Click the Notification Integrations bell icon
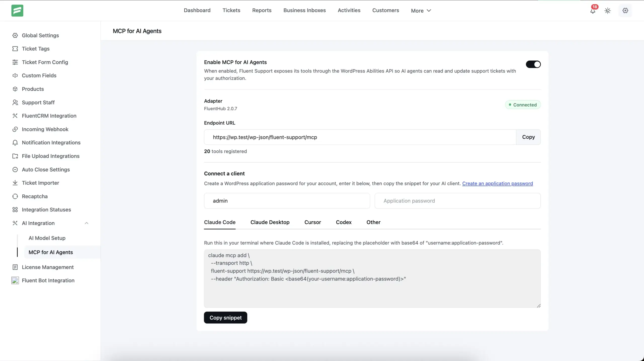Viewport: 644px width, 361px height. pyautogui.click(x=15, y=143)
